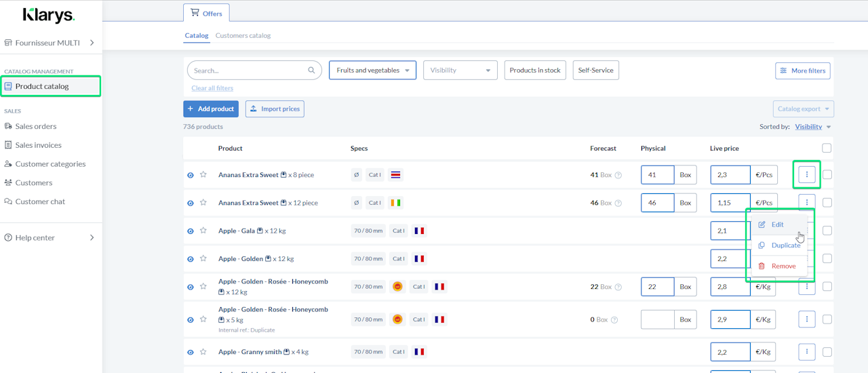Toggle visibility eye for Apple - Golden x 12 kg
This screenshot has width=868, height=373.
pos(191,259)
